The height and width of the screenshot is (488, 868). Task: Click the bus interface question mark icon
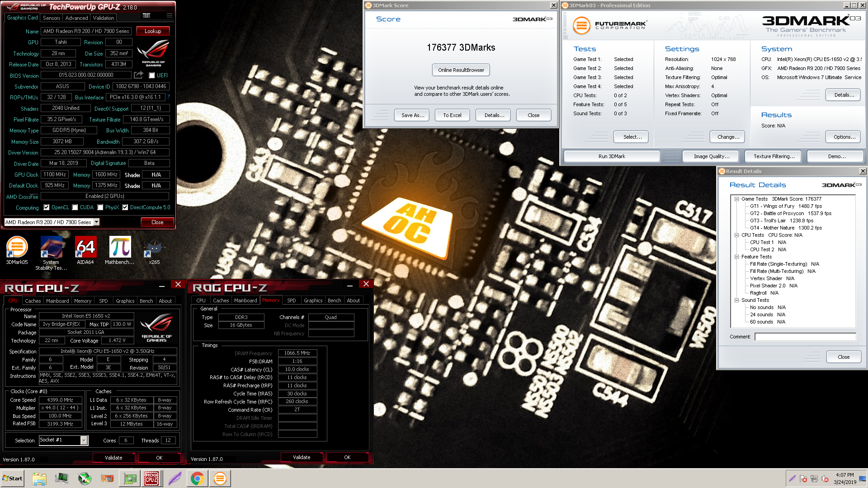point(168,97)
